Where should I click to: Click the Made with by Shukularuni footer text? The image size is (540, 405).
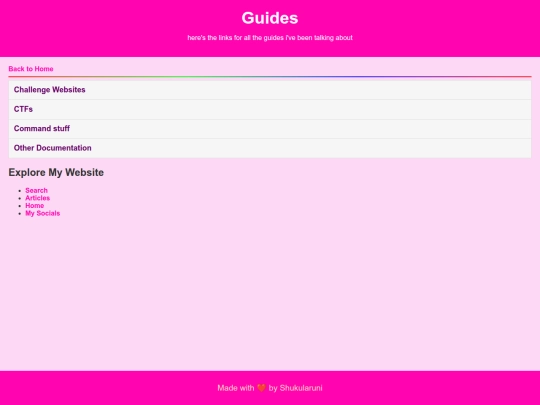[x=270, y=388]
